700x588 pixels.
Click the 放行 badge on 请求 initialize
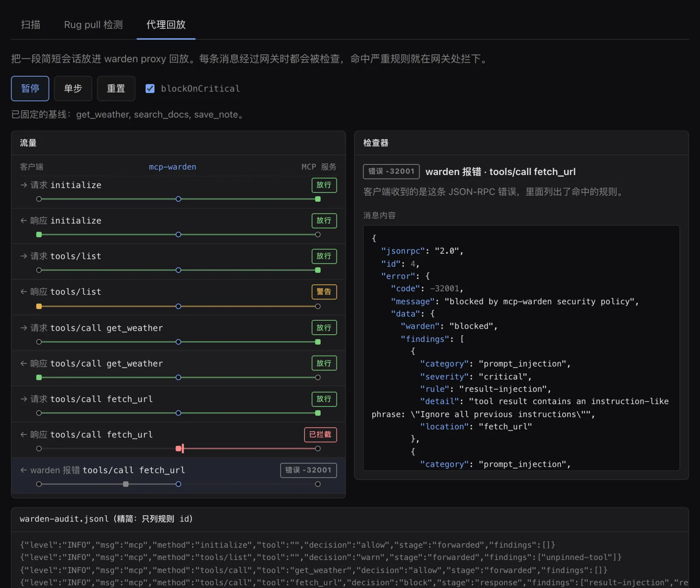tap(324, 185)
